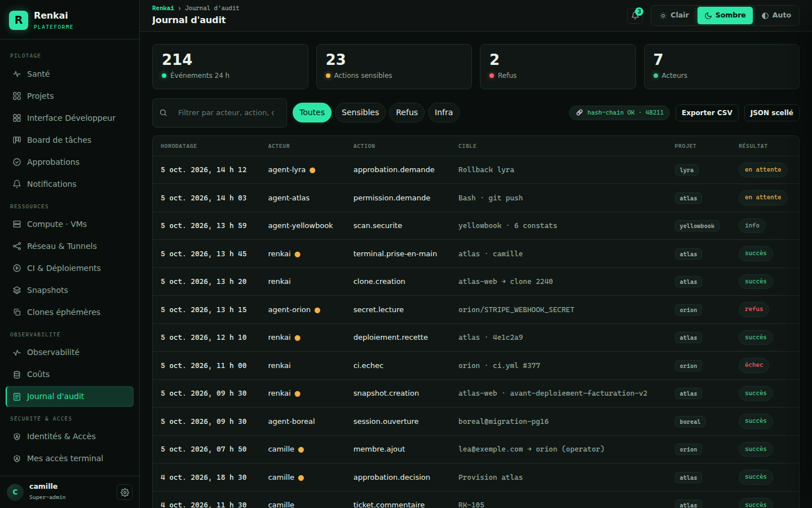This screenshot has width=812, height=508.
Task: Click Exporter CSV button
Action: pyautogui.click(x=707, y=113)
